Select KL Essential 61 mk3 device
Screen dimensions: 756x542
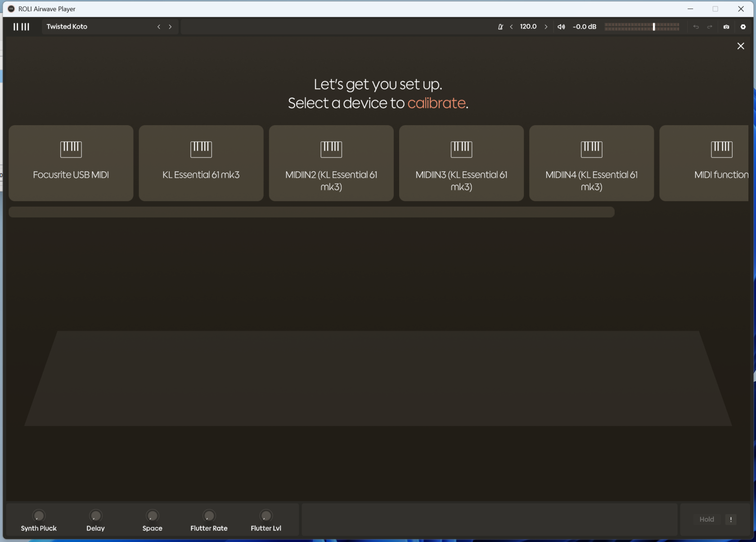[201, 163]
